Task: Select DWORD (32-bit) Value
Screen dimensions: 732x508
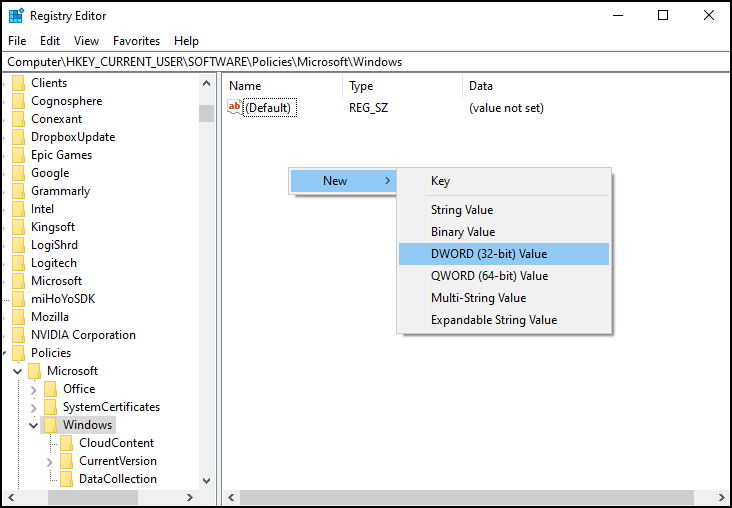Action: tap(504, 254)
